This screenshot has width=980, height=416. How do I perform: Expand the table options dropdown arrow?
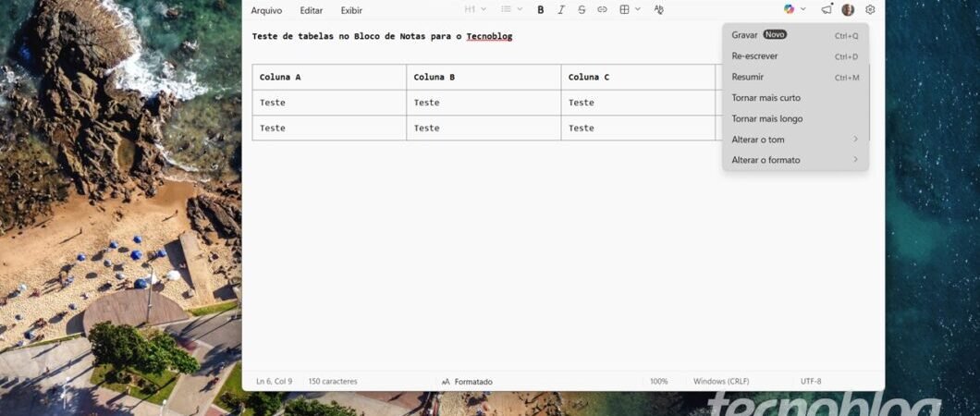tap(638, 9)
